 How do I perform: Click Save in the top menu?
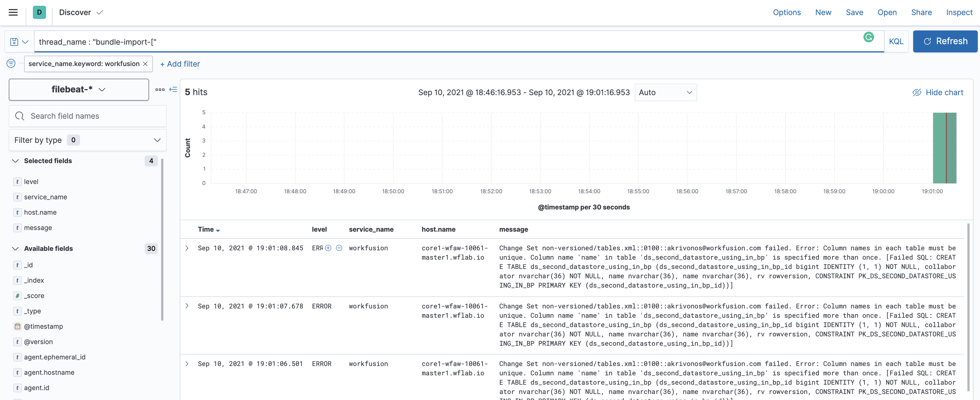[854, 13]
